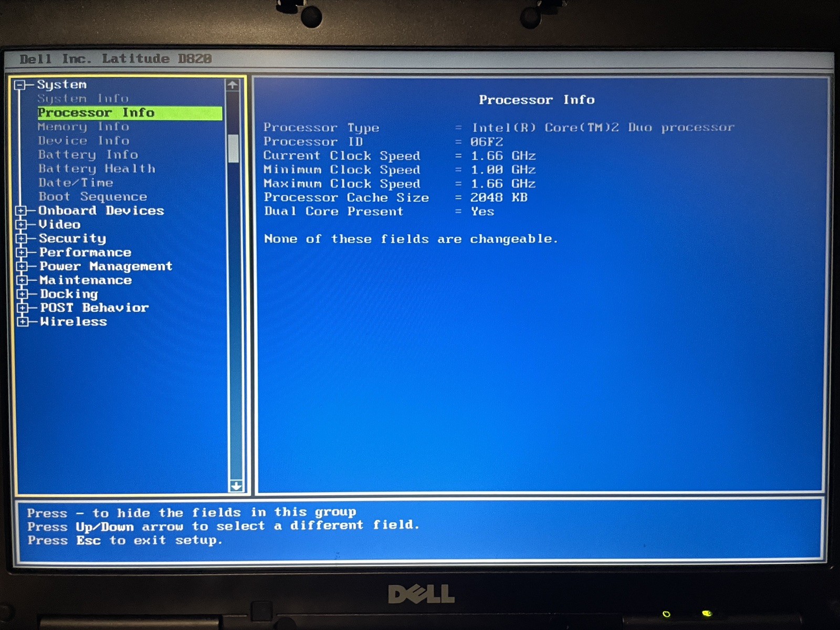The image size is (840, 630).
Task: Expand the Performance group
Action: click(21, 253)
